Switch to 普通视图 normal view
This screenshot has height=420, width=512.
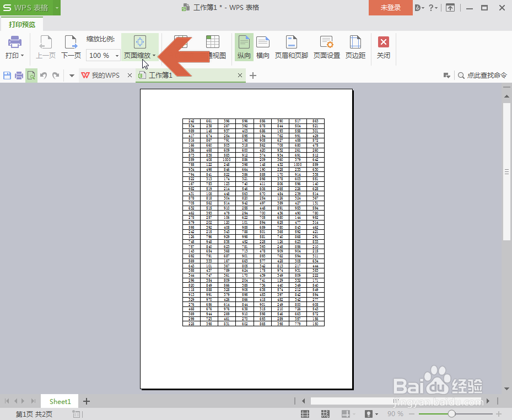[213, 47]
